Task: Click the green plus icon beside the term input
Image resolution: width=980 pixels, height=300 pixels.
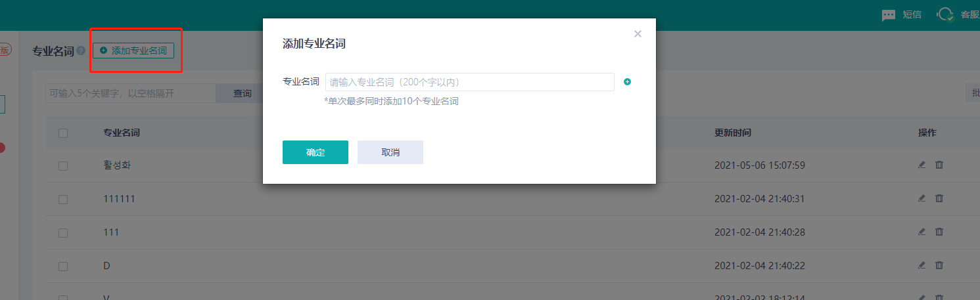Action: pos(627,82)
